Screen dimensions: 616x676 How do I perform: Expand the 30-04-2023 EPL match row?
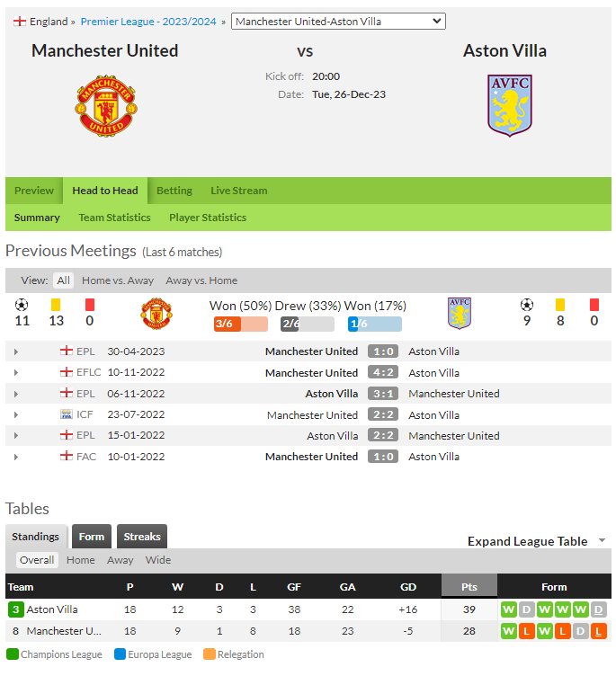16,351
